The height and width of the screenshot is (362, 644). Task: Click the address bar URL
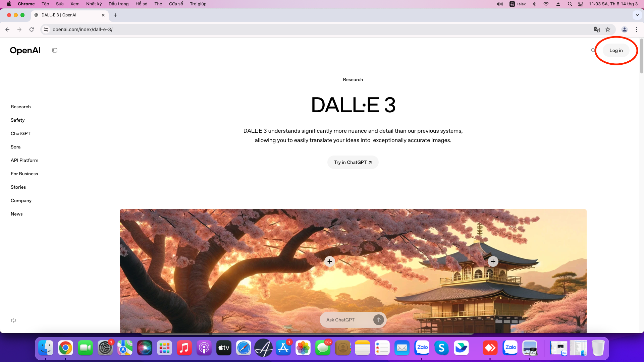[83, 29]
